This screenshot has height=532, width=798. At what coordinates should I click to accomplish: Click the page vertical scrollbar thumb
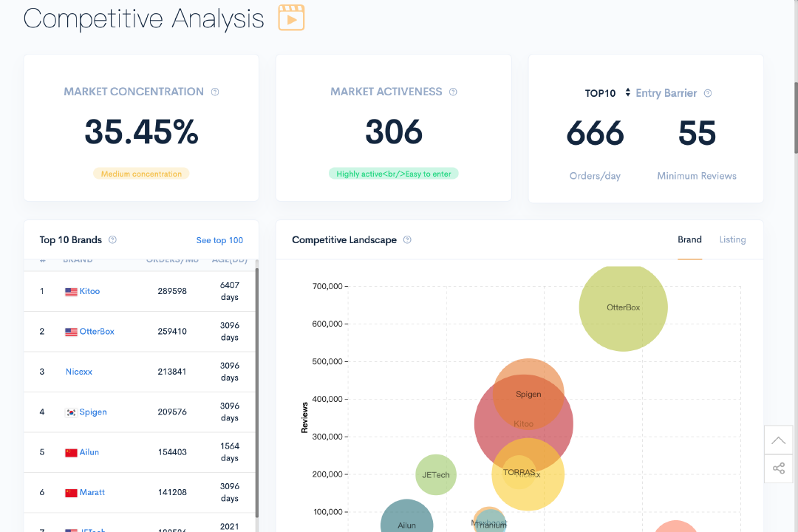(796, 117)
